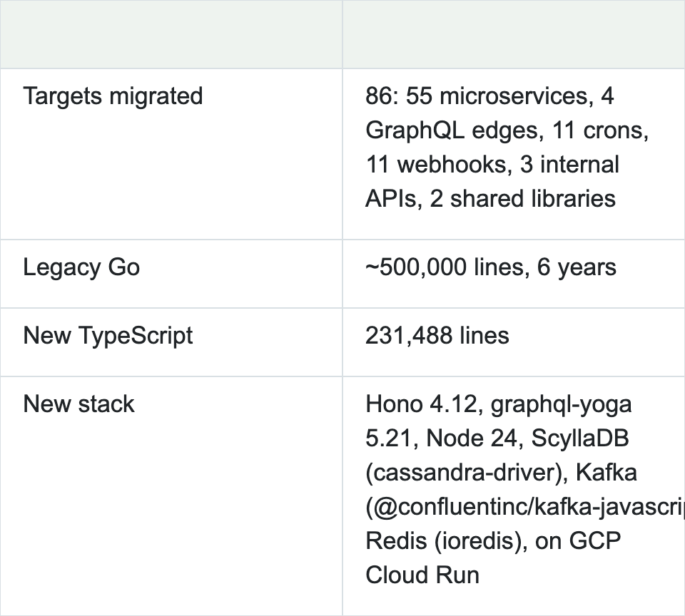Select the 'Cloud Run' text

click(422, 575)
